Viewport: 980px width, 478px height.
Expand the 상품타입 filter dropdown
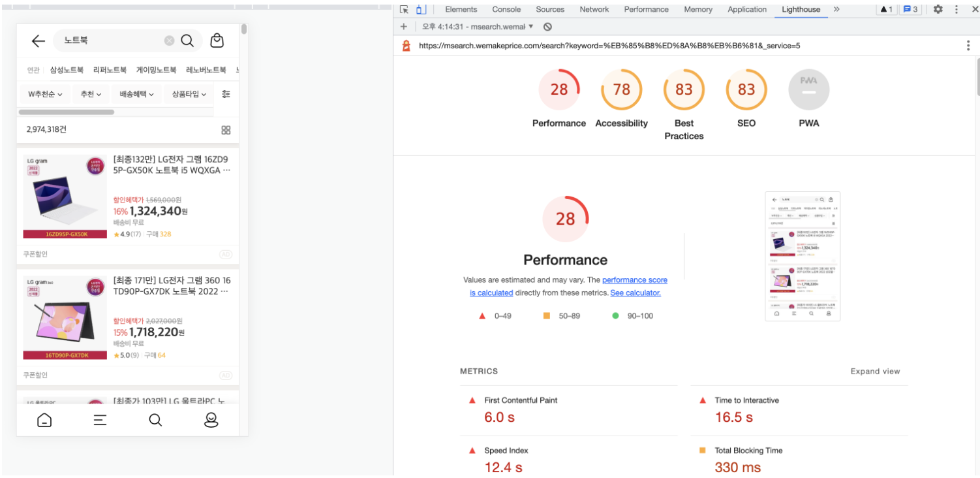(189, 94)
